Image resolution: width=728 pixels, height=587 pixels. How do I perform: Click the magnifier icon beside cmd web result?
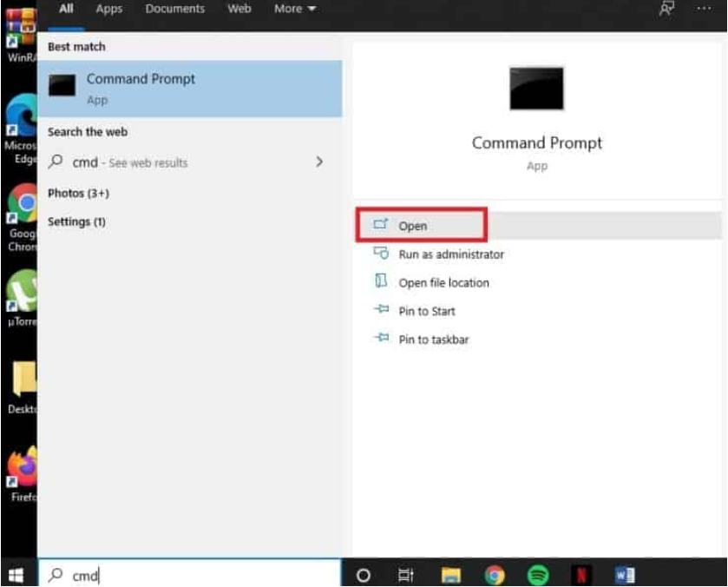coord(56,162)
